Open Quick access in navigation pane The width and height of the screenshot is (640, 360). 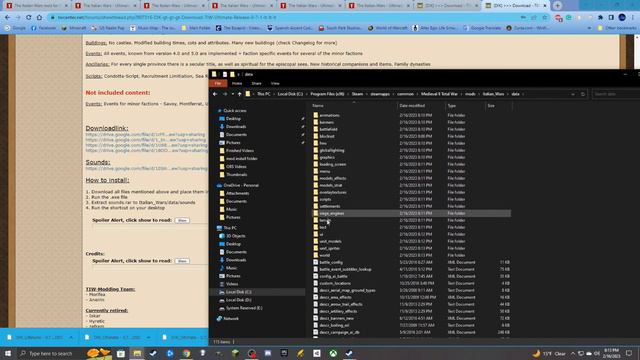235,111
